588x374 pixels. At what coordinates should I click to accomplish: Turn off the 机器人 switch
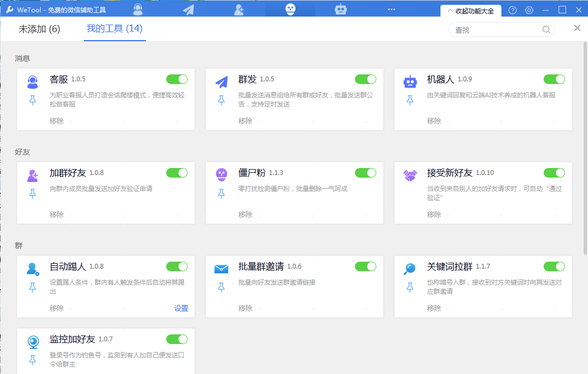point(554,79)
